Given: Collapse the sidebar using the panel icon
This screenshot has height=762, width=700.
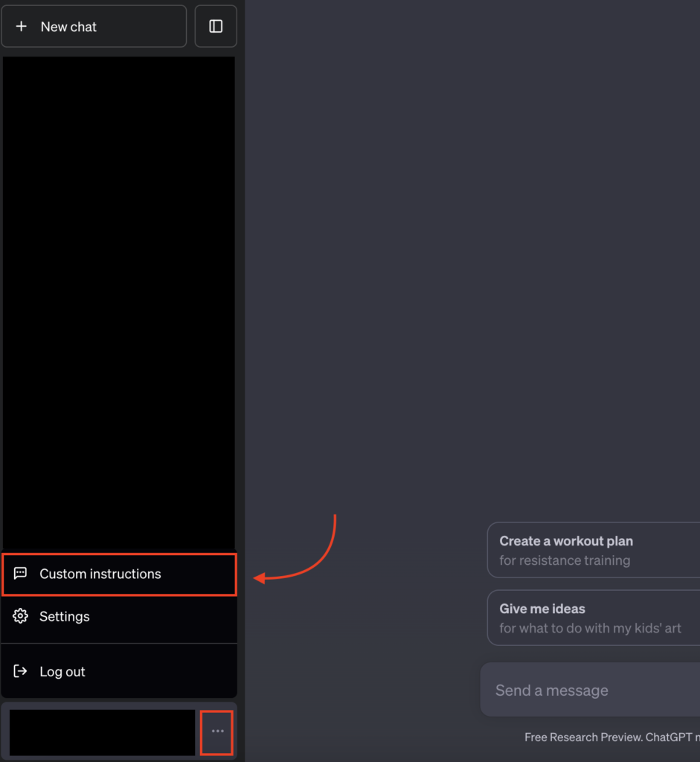Looking at the screenshot, I should [x=216, y=27].
